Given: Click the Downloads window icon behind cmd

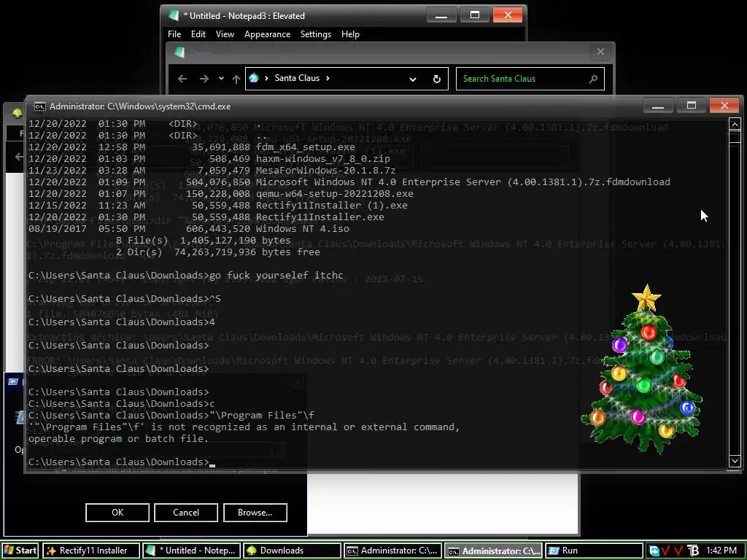Looking at the screenshot, I should coord(18,113).
